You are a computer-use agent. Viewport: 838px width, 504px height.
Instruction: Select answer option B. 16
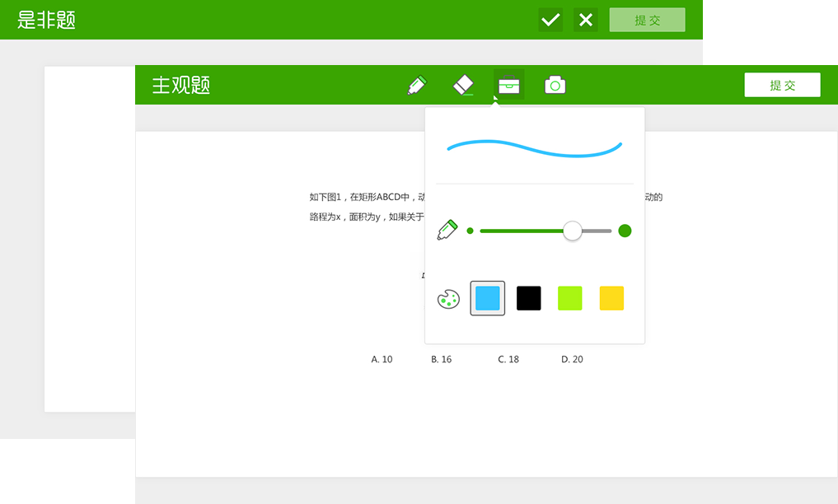click(x=442, y=359)
